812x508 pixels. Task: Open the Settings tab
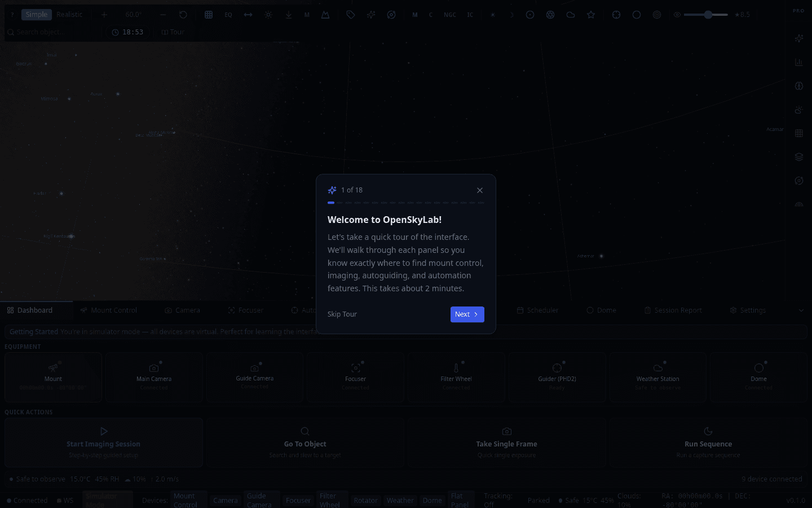(x=748, y=310)
